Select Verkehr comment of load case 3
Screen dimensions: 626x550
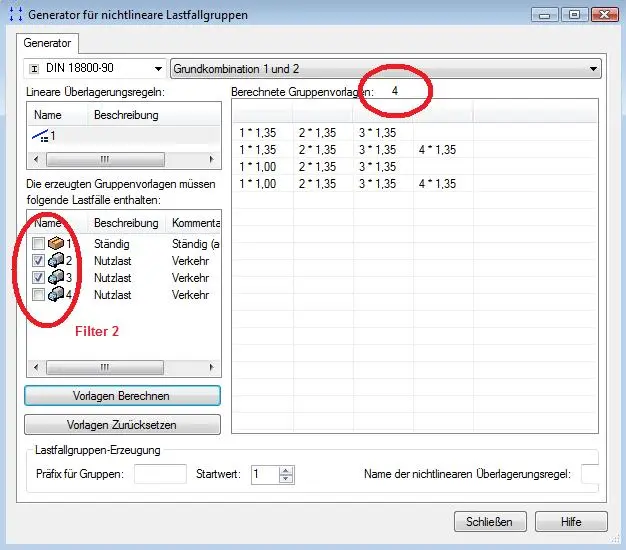coord(190,278)
